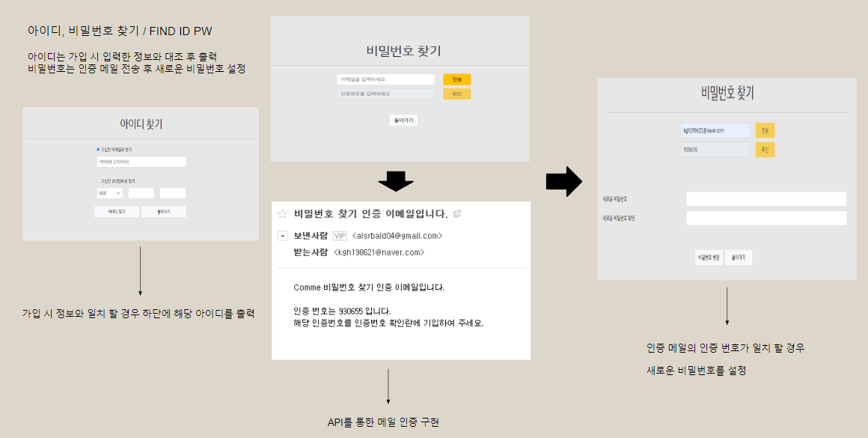Star the password verification email
Screen dimensions: 868x438
282,213
